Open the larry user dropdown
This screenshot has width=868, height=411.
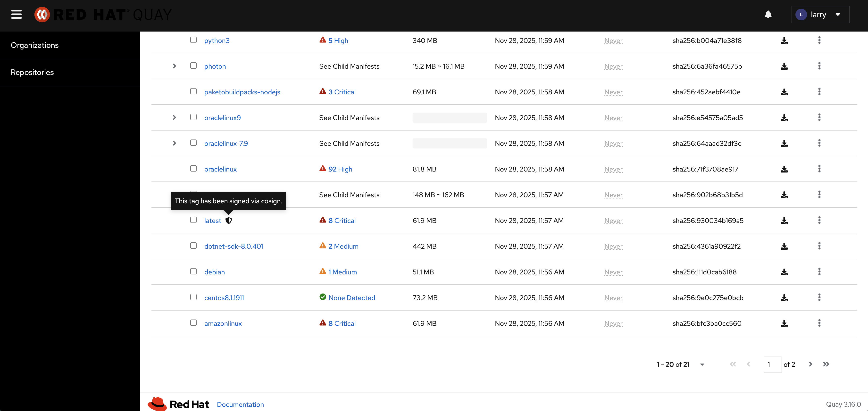click(820, 15)
